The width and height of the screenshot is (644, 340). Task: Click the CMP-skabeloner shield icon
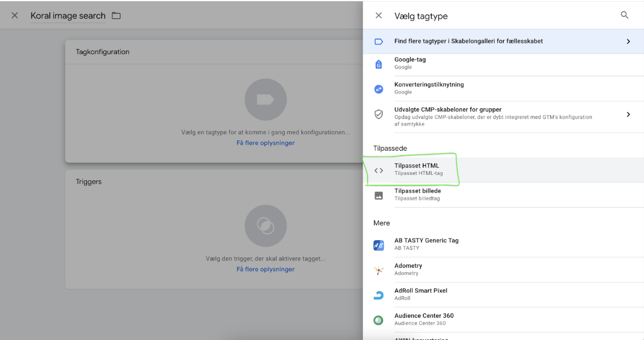tap(378, 114)
